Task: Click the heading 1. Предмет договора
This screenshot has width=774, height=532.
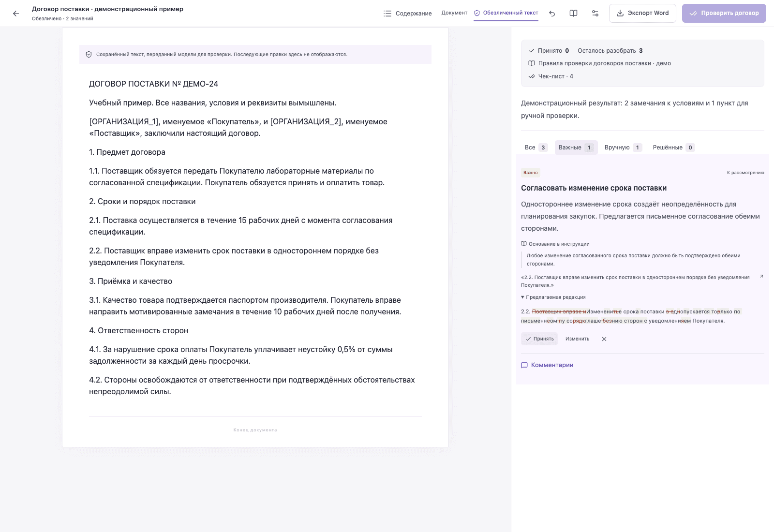Action: (127, 152)
